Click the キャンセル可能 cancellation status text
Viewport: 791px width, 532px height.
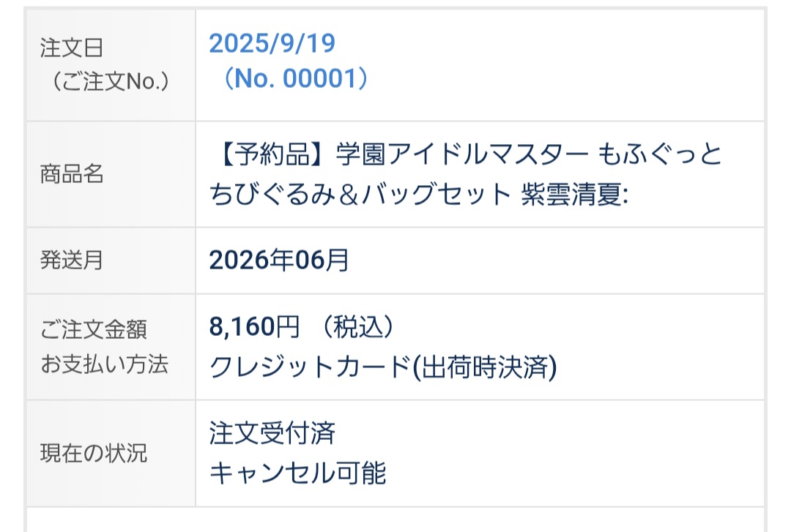coord(297,473)
